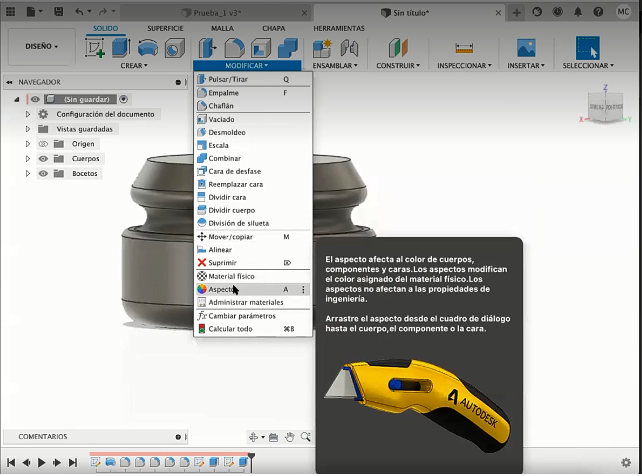Select the SUPERFICIE ribbon tab
This screenshot has width=642, height=476.
pyautogui.click(x=165, y=28)
